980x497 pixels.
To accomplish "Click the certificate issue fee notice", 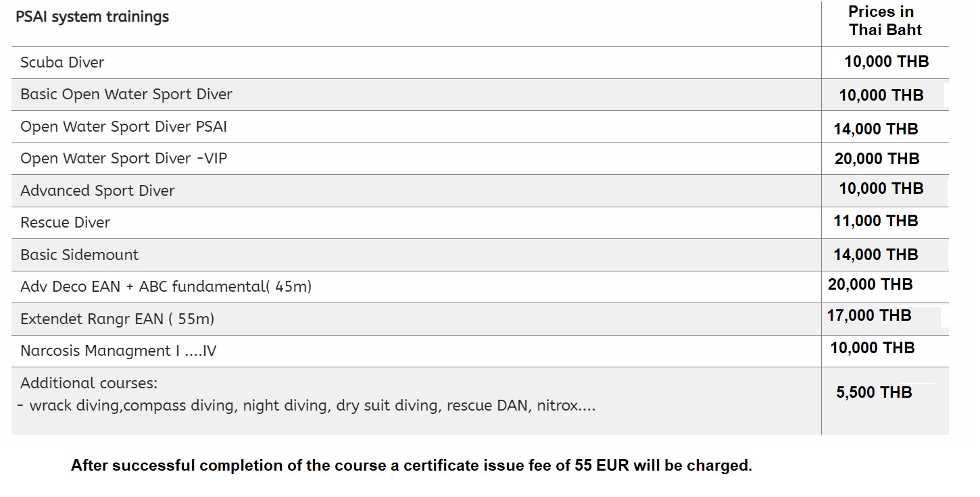I will (x=411, y=466).
